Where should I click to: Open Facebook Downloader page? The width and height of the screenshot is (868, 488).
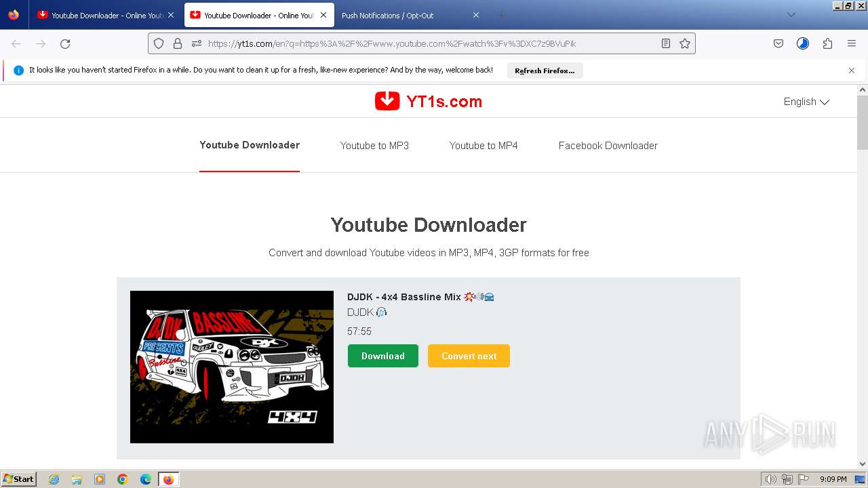(608, 146)
